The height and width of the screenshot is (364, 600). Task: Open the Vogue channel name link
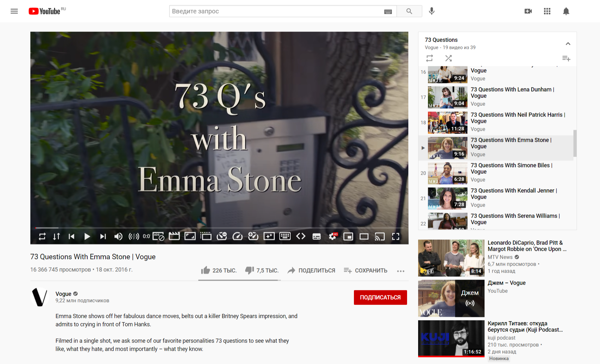click(63, 294)
